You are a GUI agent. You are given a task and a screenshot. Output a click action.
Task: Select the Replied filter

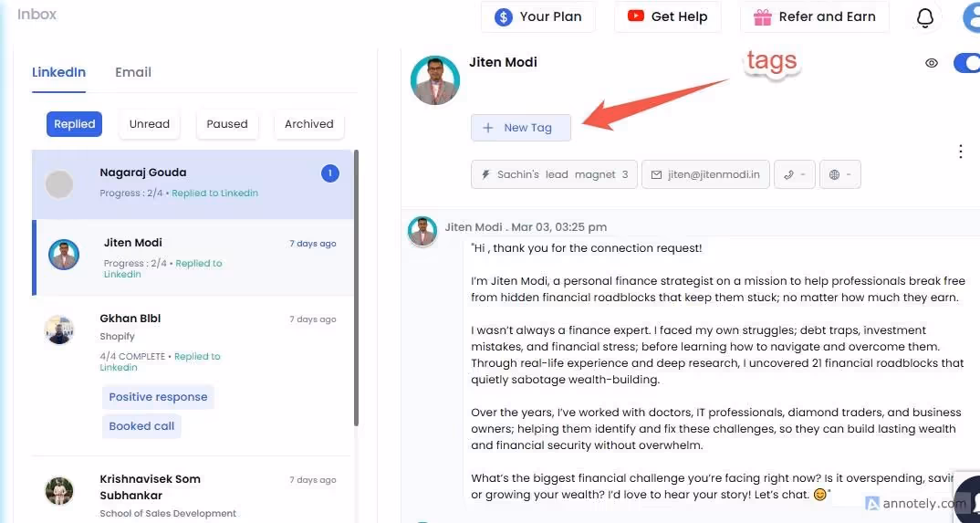pyautogui.click(x=75, y=124)
